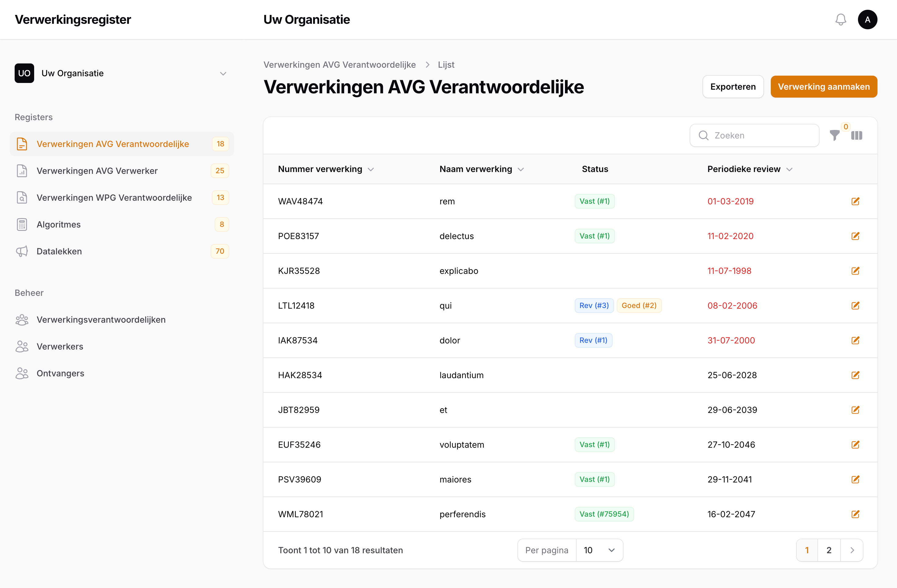Expand the Uw Organisatie selector
Viewport: 897px width, 588px height.
pyautogui.click(x=223, y=73)
